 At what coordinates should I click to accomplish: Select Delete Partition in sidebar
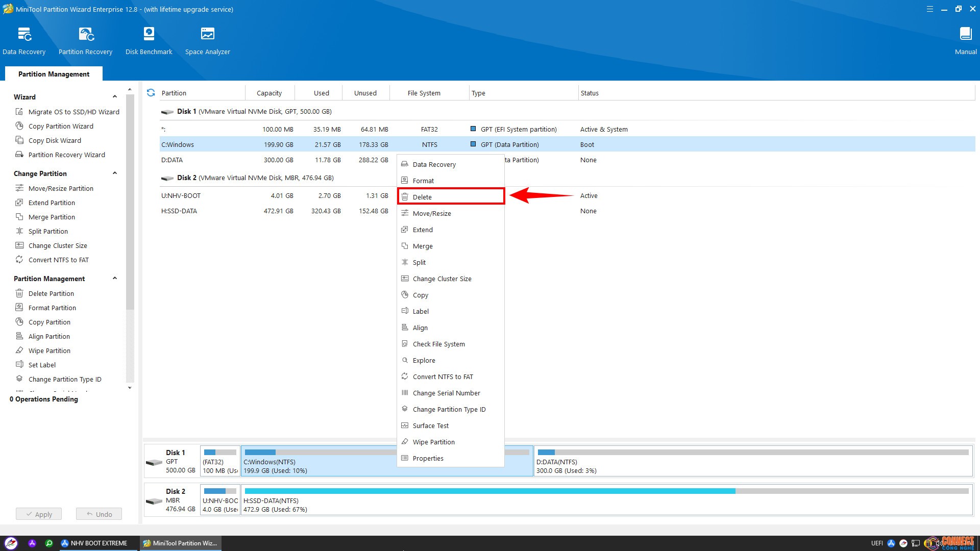45,293
